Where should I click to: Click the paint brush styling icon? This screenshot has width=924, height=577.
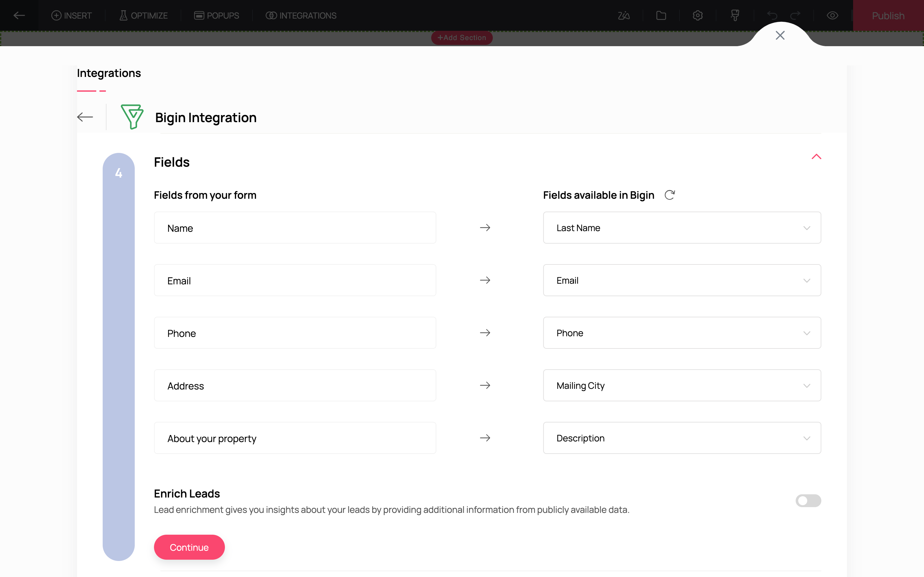[735, 16]
